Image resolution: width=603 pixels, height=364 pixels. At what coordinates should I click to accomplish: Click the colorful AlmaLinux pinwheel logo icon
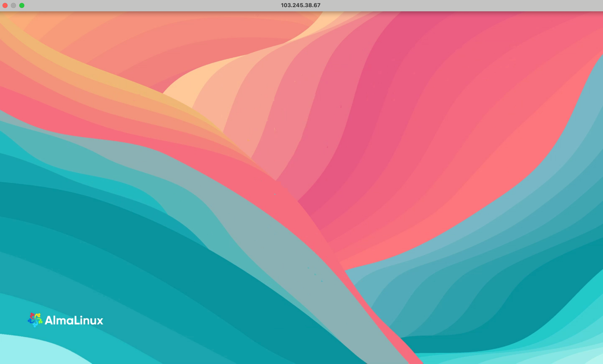[35, 320]
